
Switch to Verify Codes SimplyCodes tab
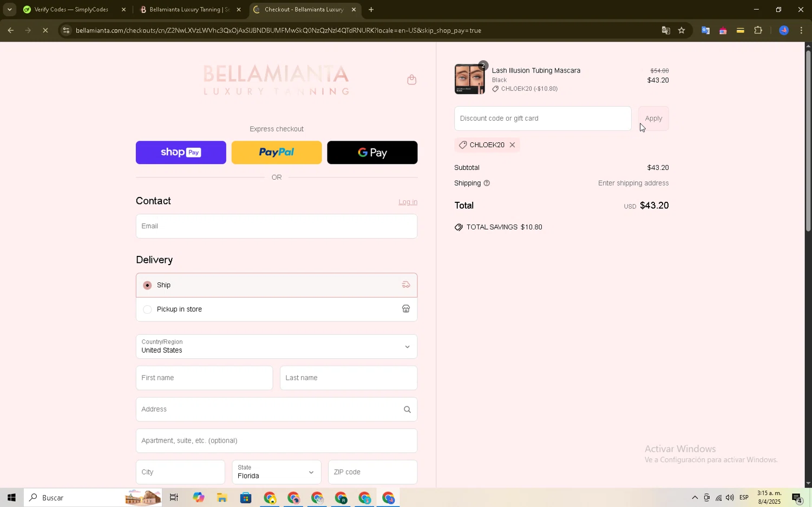[70, 9]
